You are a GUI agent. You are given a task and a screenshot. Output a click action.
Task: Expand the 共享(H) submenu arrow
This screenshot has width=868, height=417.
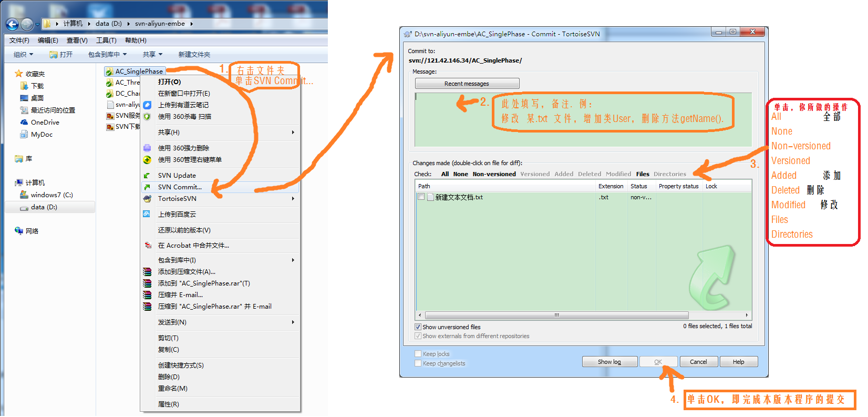pyautogui.click(x=293, y=132)
